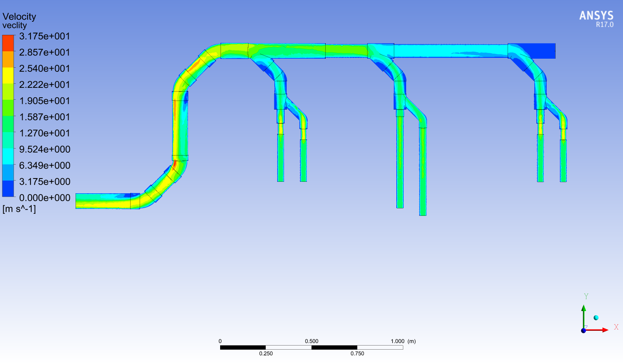The image size is (623, 364).
Task: Click the 0.500 label on the scale ruler
Action: pyautogui.click(x=311, y=341)
